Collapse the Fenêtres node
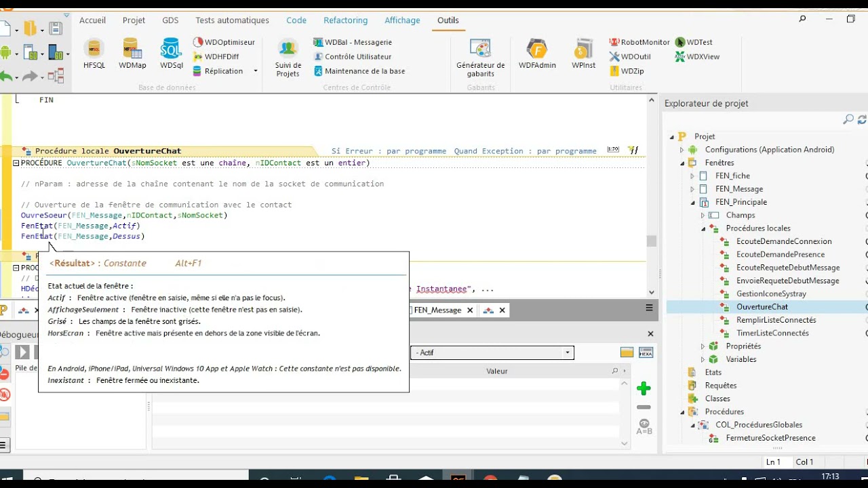This screenshot has height=488, width=868. 682,163
